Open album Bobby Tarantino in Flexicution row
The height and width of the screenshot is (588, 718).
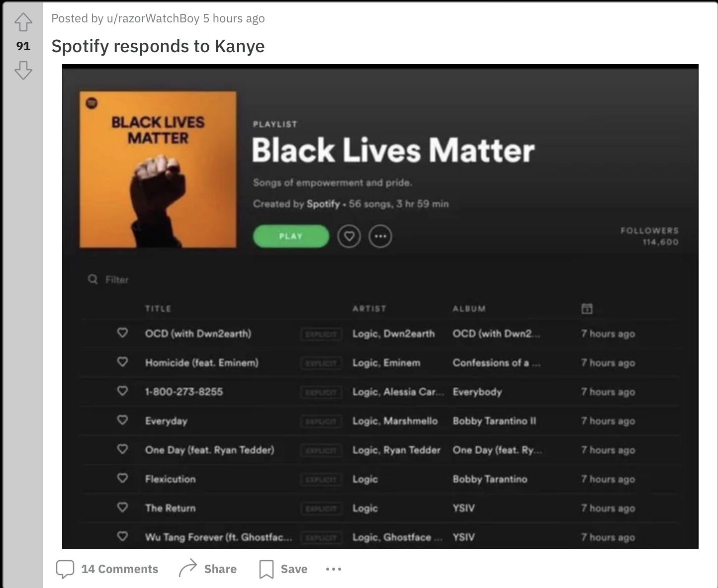click(x=490, y=479)
